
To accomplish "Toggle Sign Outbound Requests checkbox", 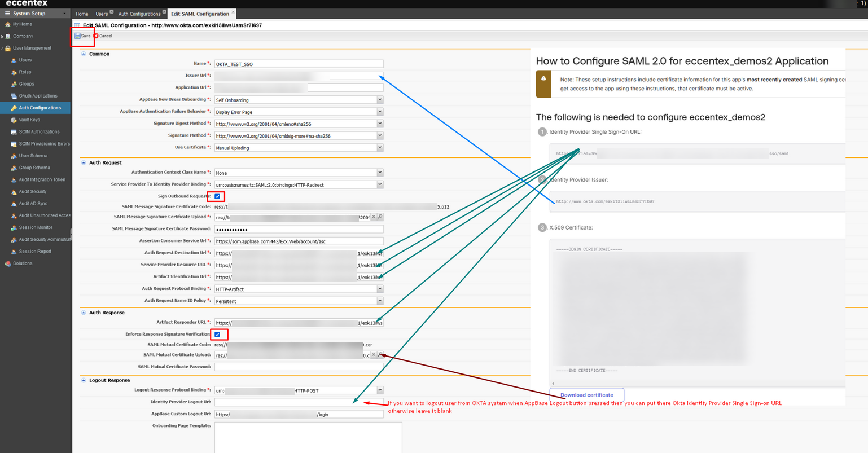I will pyautogui.click(x=217, y=196).
